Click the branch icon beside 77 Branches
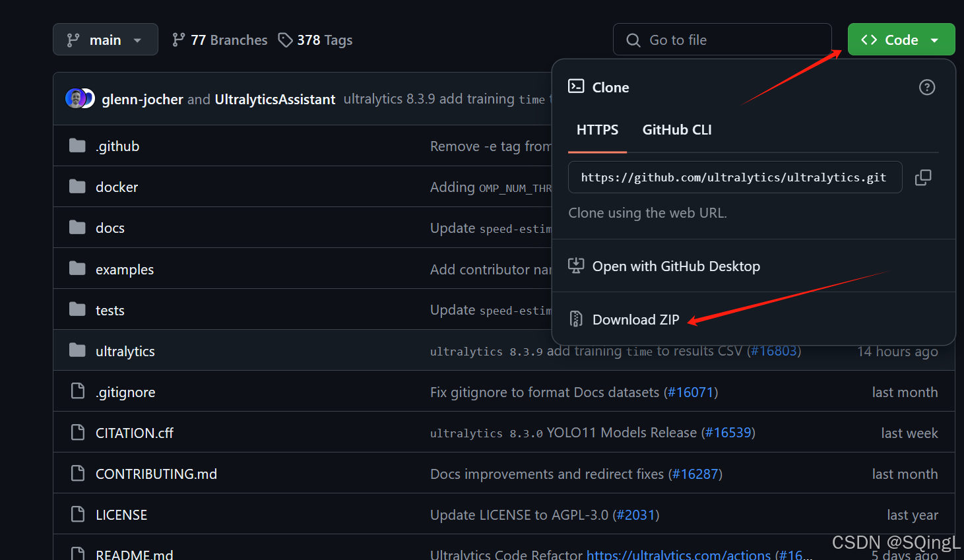The width and height of the screenshot is (964, 560). tap(178, 40)
